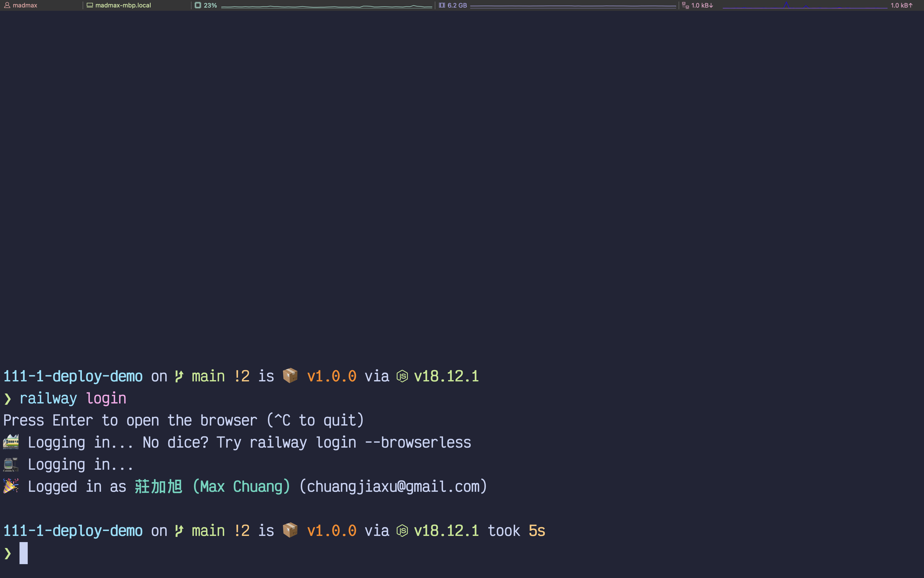Click the CPU chip icon showing 23%
The image size is (924, 578).
point(198,5)
